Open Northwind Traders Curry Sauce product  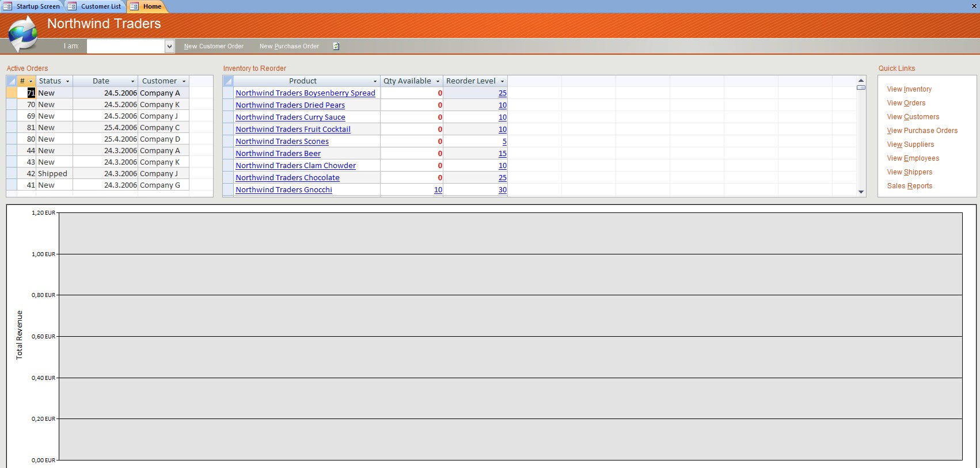[290, 117]
